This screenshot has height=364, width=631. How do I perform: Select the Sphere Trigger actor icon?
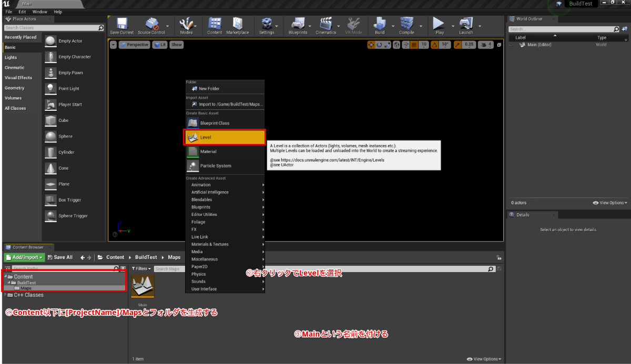tap(50, 216)
